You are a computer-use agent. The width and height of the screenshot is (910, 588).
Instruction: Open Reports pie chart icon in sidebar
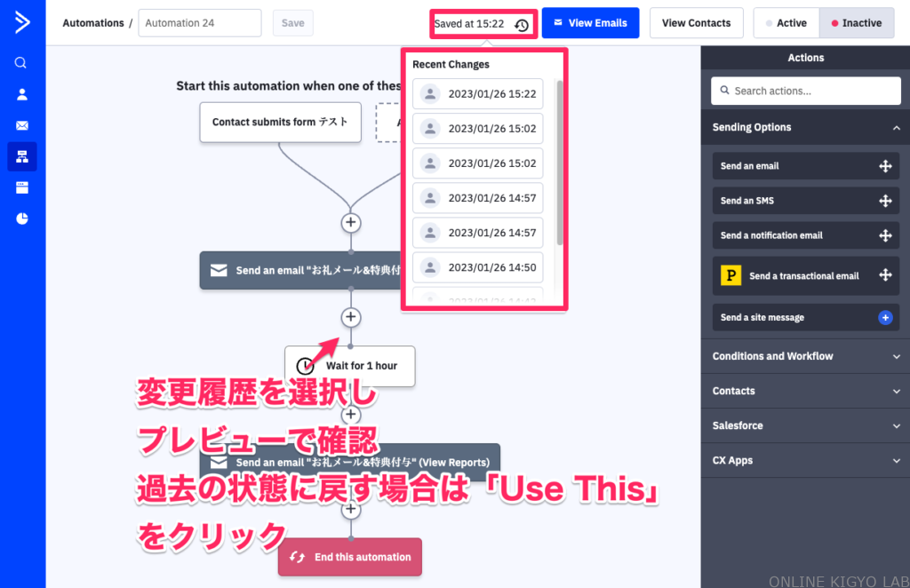point(21,219)
